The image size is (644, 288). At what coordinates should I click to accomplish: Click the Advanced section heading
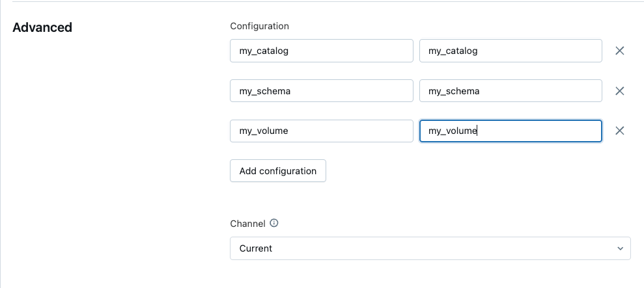tap(42, 27)
